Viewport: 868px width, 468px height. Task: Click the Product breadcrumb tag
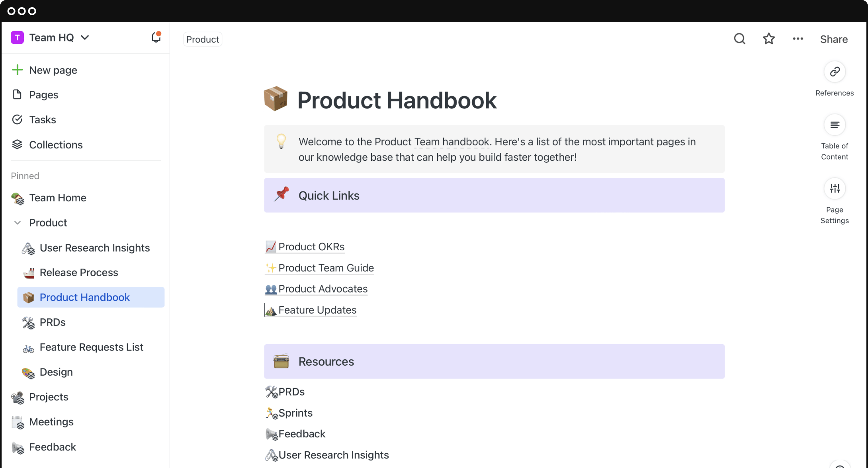point(203,39)
